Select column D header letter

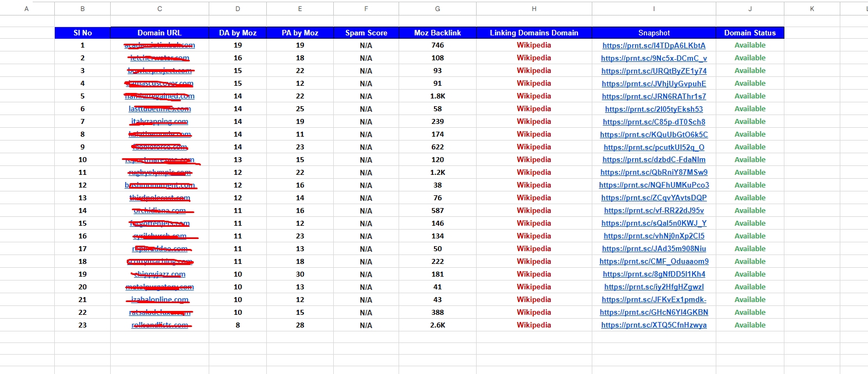coord(237,9)
